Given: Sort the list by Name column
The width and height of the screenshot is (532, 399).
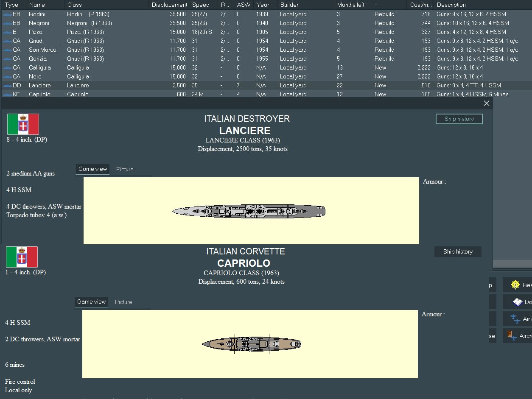Looking at the screenshot, I should (45, 5).
